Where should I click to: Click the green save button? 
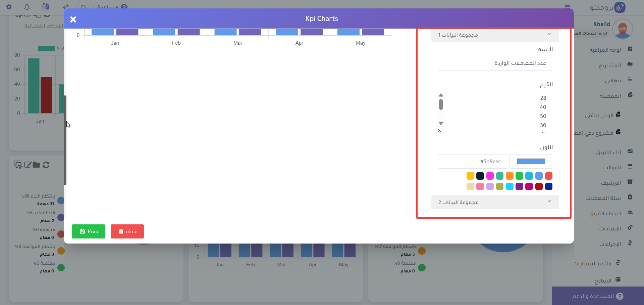(x=89, y=231)
